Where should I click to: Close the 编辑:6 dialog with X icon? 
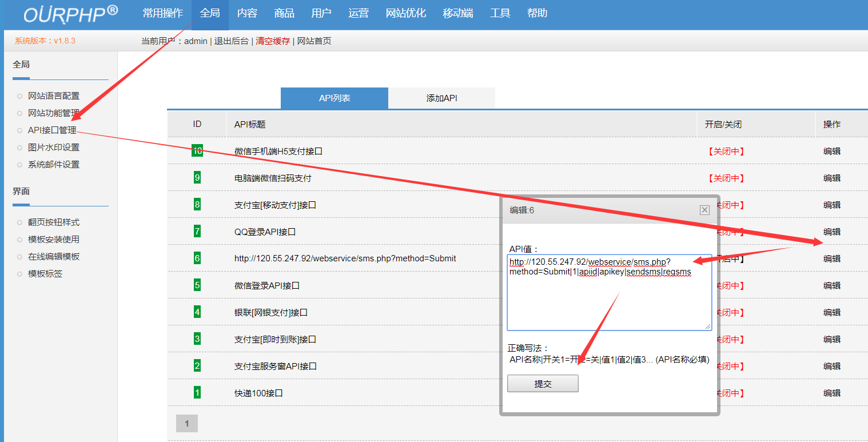click(704, 210)
